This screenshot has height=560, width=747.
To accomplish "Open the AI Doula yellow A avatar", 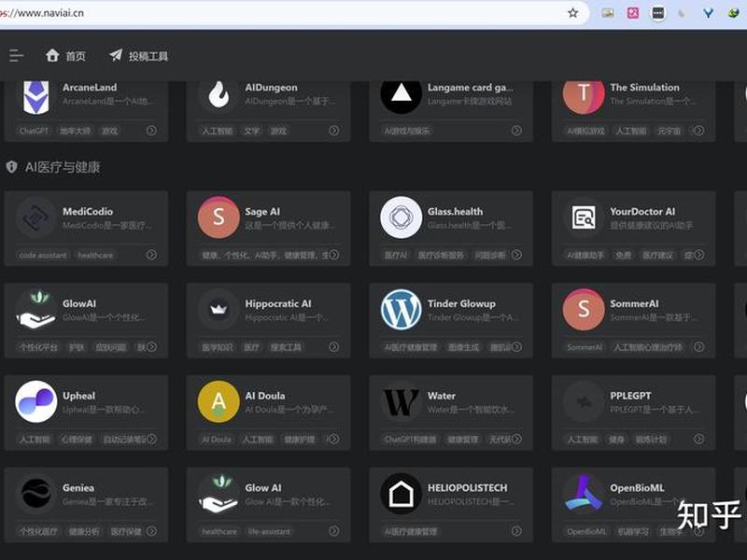I will 218,401.
